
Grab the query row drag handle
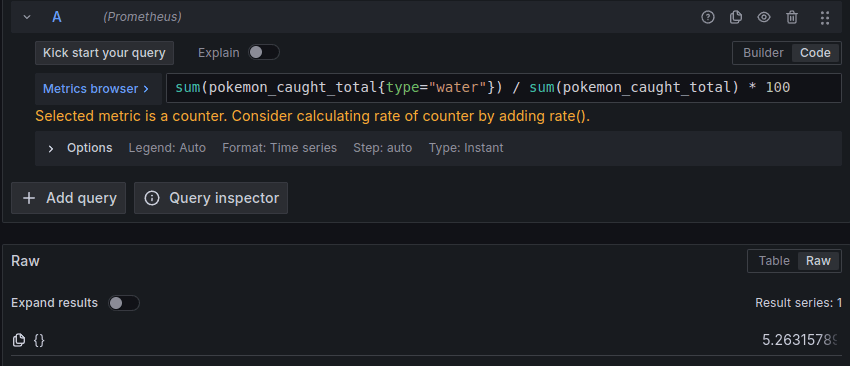pos(825,17)
